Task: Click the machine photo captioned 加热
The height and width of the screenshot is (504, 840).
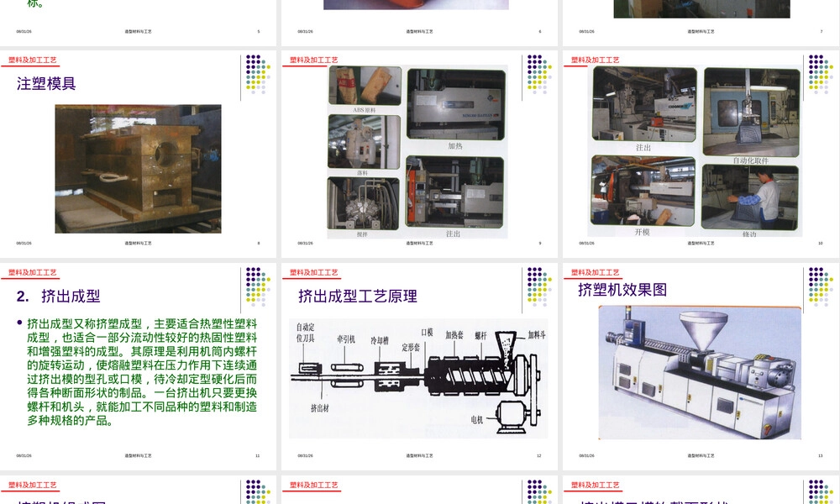Action: point(456,104)
